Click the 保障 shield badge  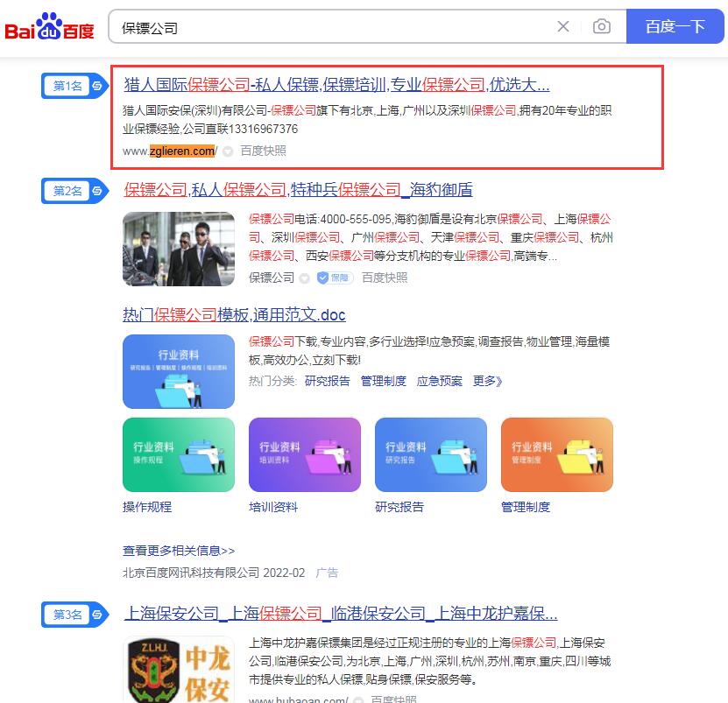(x=335, y=278)
